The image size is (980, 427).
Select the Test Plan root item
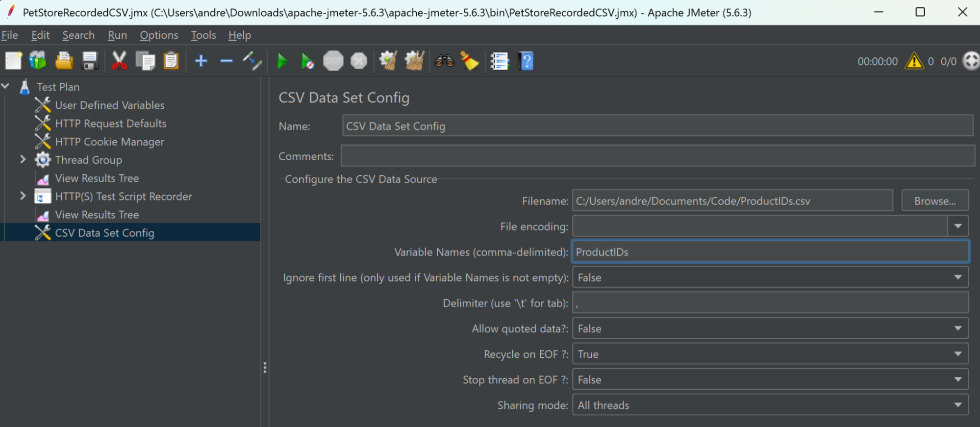coord(58,87)
